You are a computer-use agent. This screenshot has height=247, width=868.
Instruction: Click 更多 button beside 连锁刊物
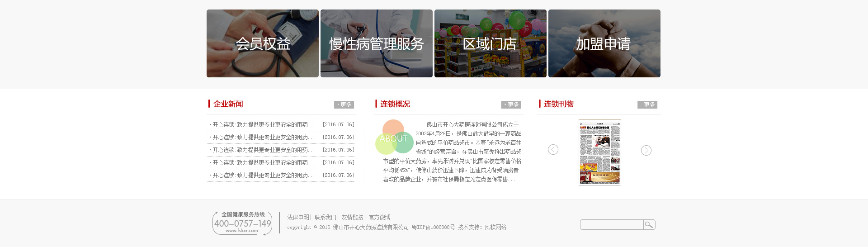[647, 104]
